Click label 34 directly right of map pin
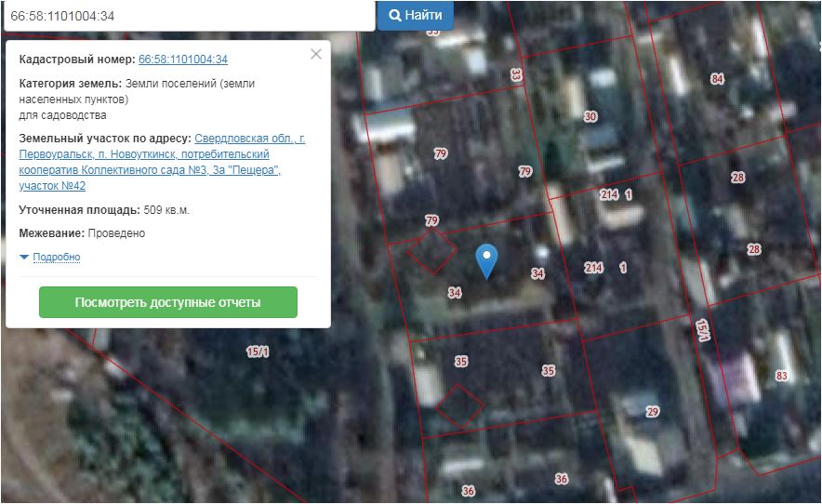 pos(537,273)
